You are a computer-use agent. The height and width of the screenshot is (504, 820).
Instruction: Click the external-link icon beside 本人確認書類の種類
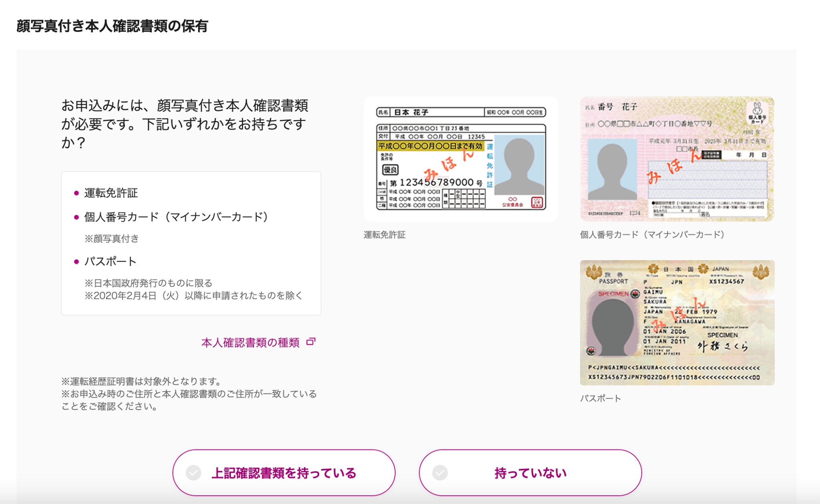coord(311,342)
